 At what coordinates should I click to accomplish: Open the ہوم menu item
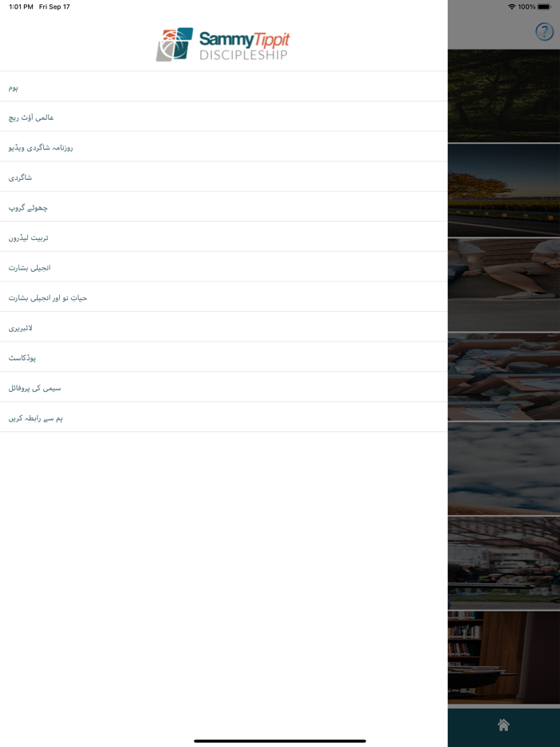click(223, 86)
